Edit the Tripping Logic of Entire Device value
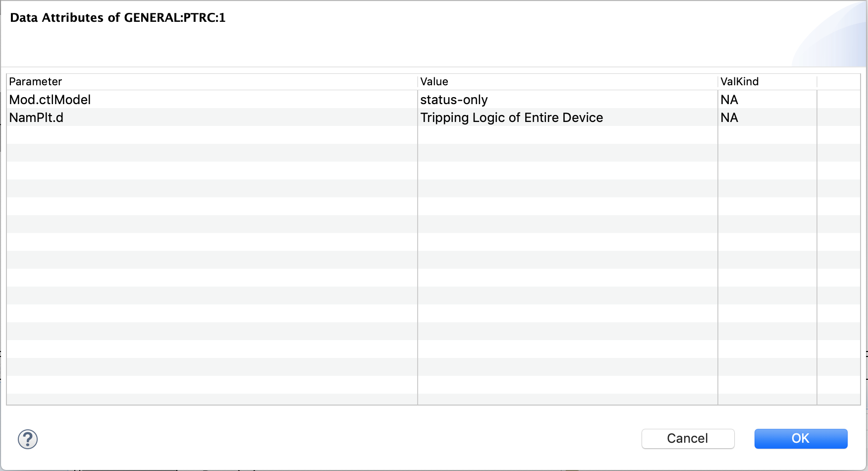 coord(511,118)
